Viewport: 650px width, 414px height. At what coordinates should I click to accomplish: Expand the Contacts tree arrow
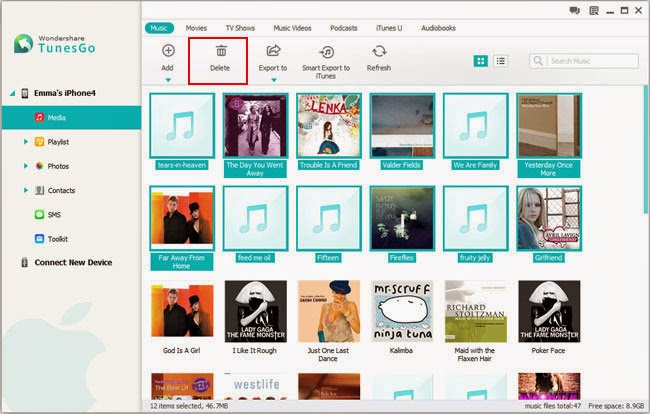[x=26, y=191]
